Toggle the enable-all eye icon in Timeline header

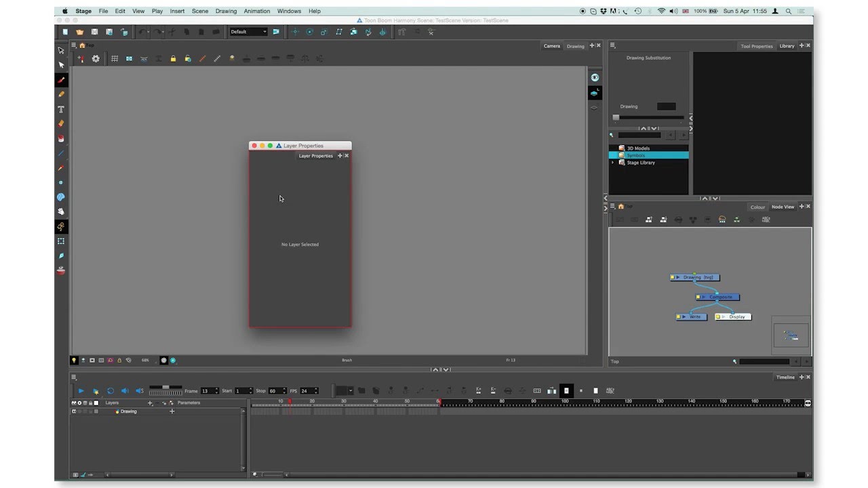(x=74, y=403)
